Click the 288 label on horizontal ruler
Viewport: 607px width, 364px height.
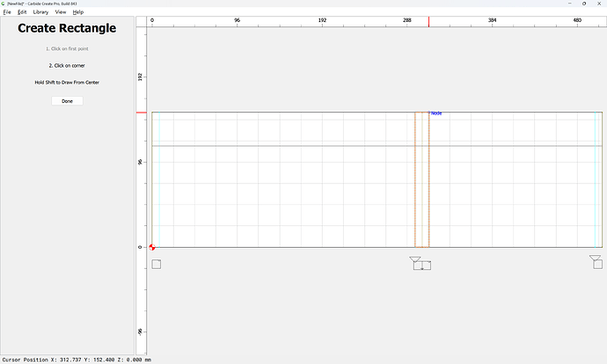tap(406, 20)
